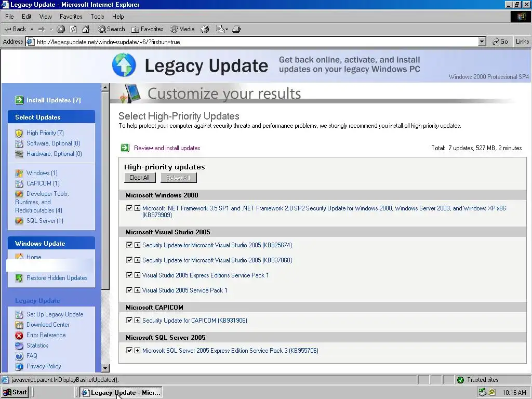Expand details for KB925674 update
This screenshot has height=399, width=532.
137,245
